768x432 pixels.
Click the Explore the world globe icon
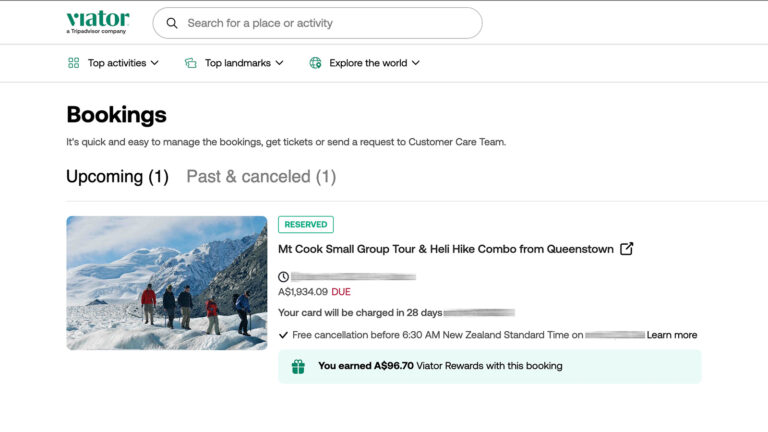315,63
